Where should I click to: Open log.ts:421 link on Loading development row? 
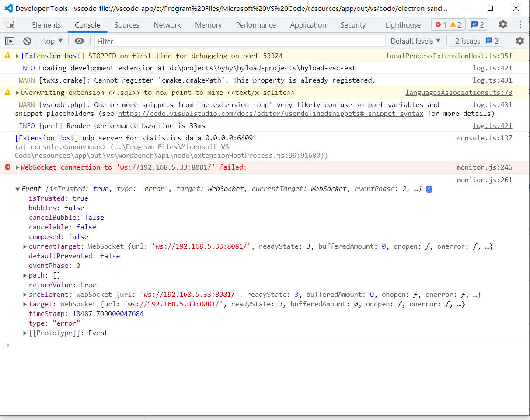(492, 68)
